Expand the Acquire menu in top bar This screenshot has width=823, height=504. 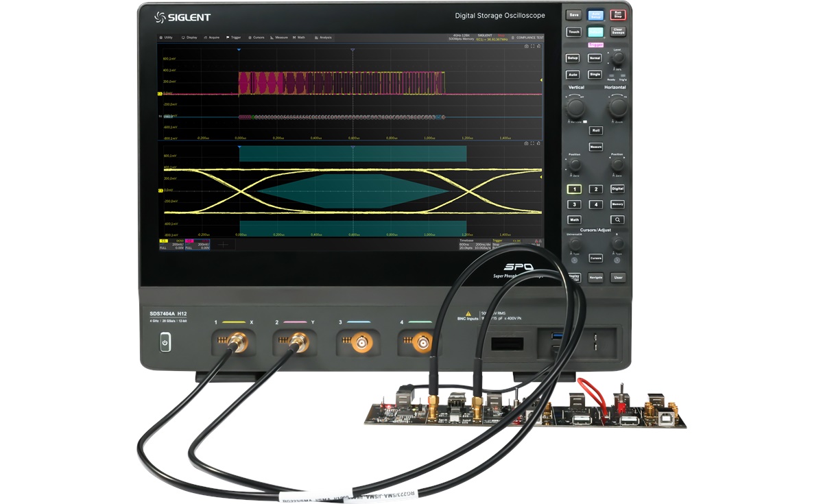pyautogui.click(x=212, y=38)
